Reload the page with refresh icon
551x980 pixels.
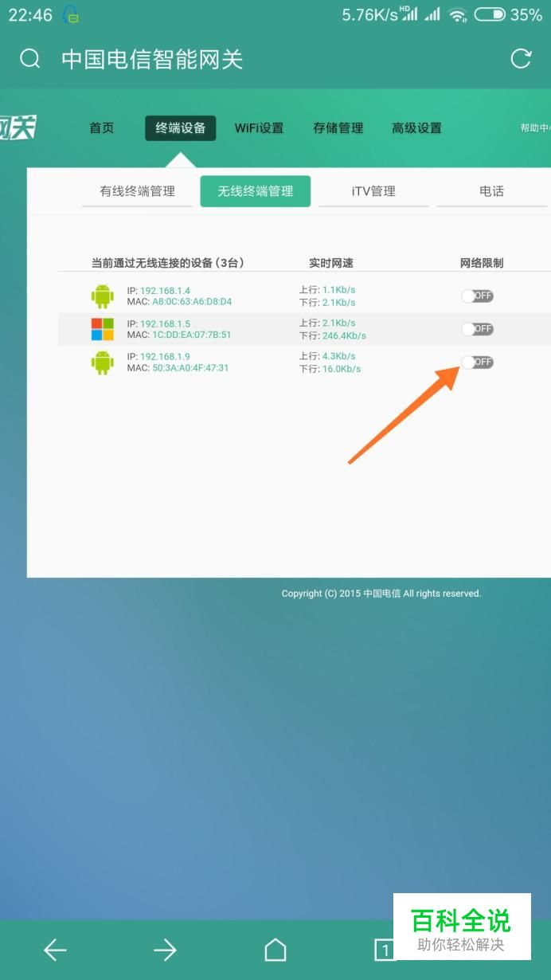(x=521, y=59)
